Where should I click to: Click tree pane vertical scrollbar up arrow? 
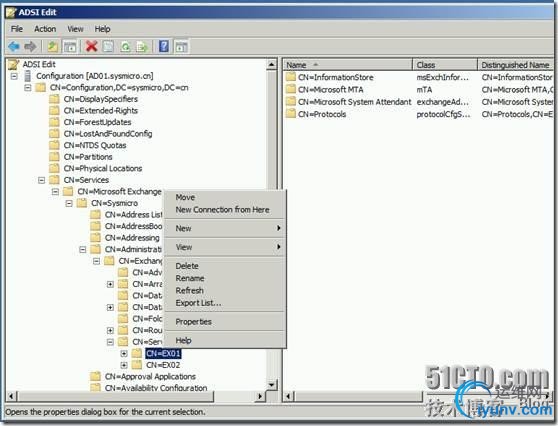tap(272, 65)
